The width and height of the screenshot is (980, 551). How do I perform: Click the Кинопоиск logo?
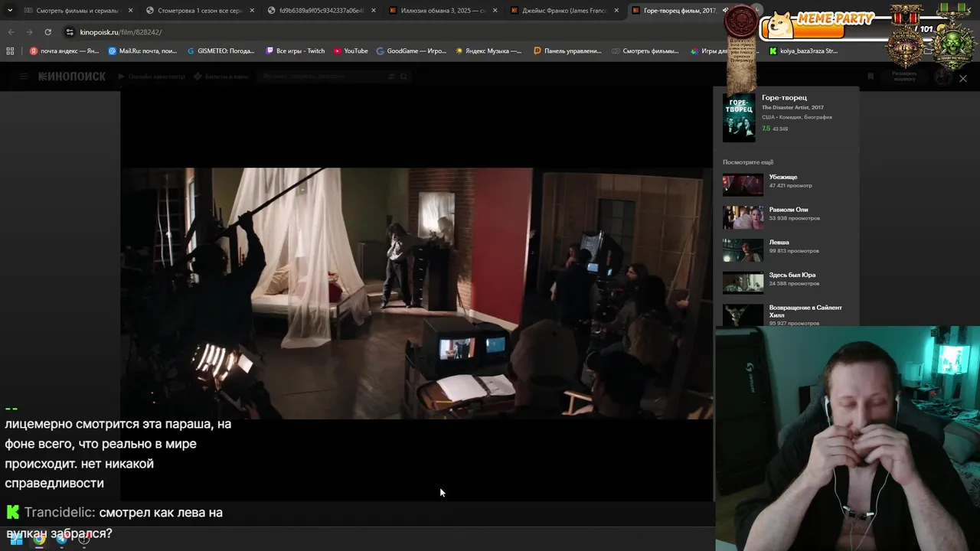(x=72, y=77)
